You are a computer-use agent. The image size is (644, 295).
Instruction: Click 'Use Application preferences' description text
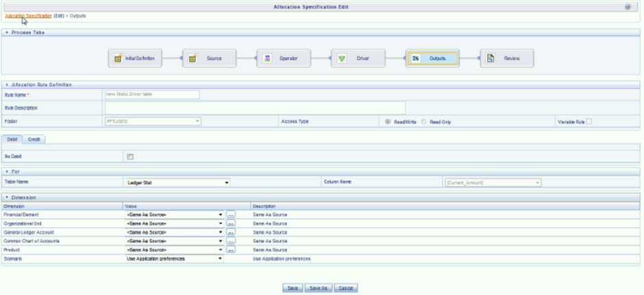[x=282, y=259]
